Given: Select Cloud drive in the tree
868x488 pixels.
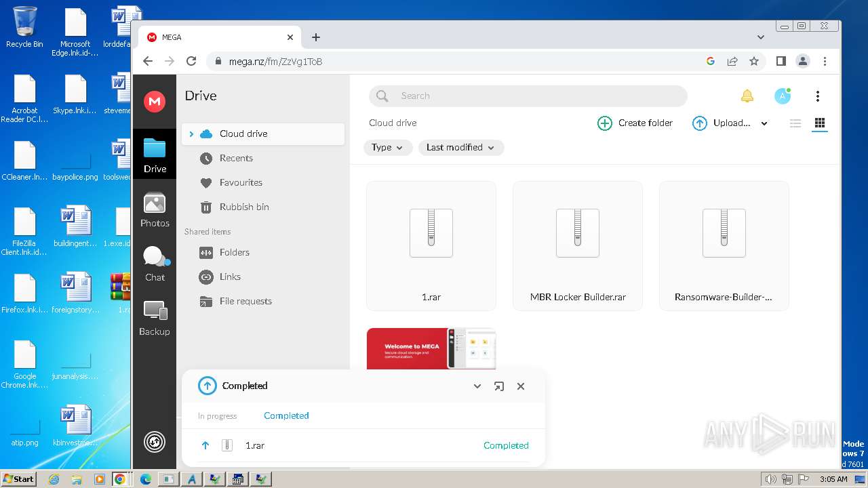Looking at the screenshot, I should pos(264,134).
